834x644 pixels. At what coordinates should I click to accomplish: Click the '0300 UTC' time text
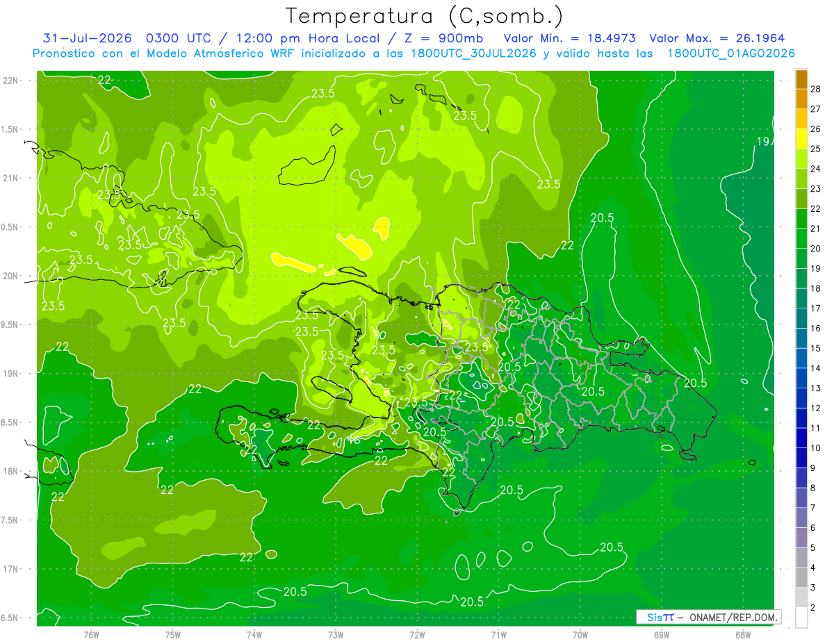(x=178, y=38)
